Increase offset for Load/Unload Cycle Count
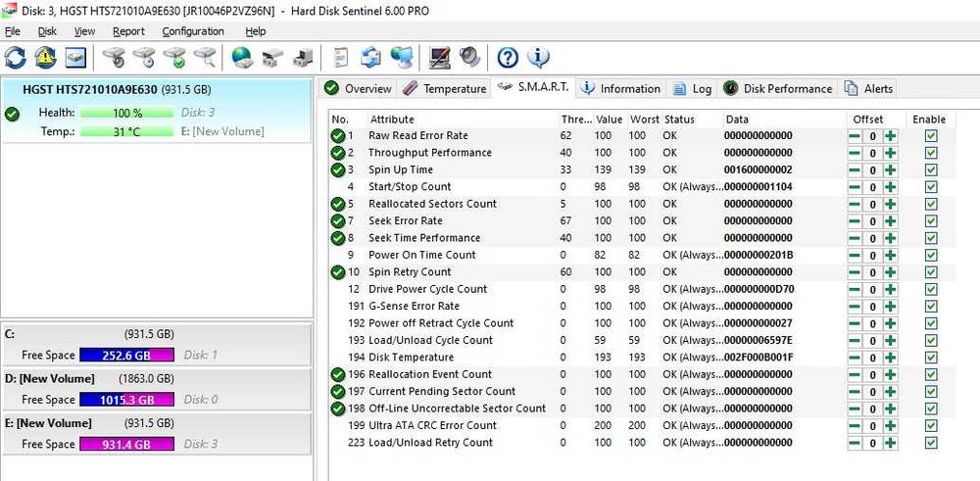This screenshot has width=980, height=481. (890, 341)
